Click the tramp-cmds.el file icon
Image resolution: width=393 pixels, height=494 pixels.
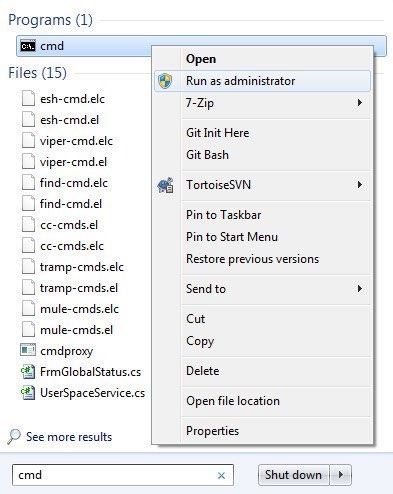(28, 288)
